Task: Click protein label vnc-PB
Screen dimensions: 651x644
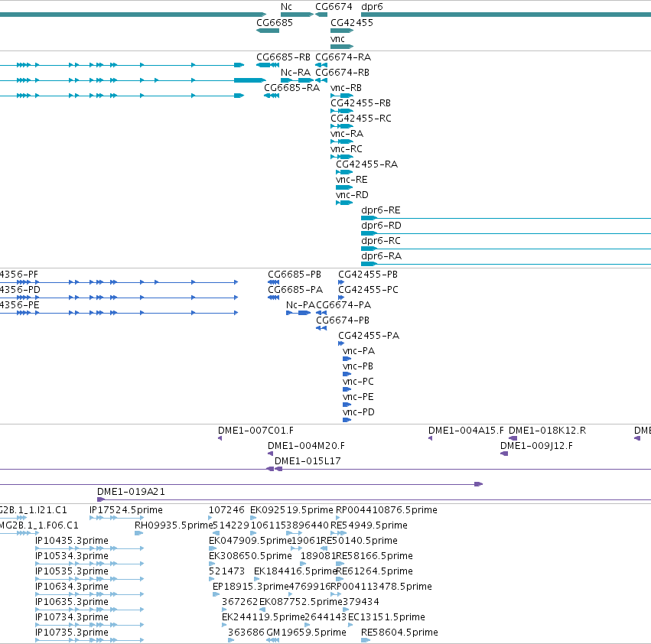Action: [x=357, y=366]
